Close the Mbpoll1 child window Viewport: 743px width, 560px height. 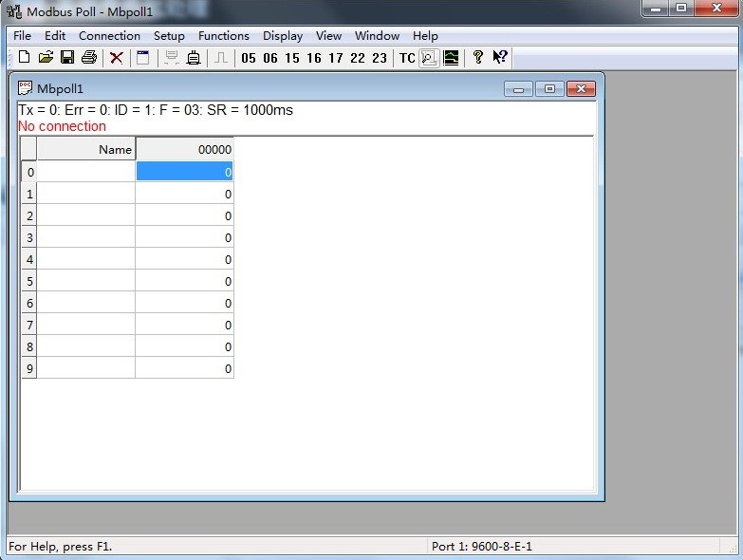(x=581, y=89)
